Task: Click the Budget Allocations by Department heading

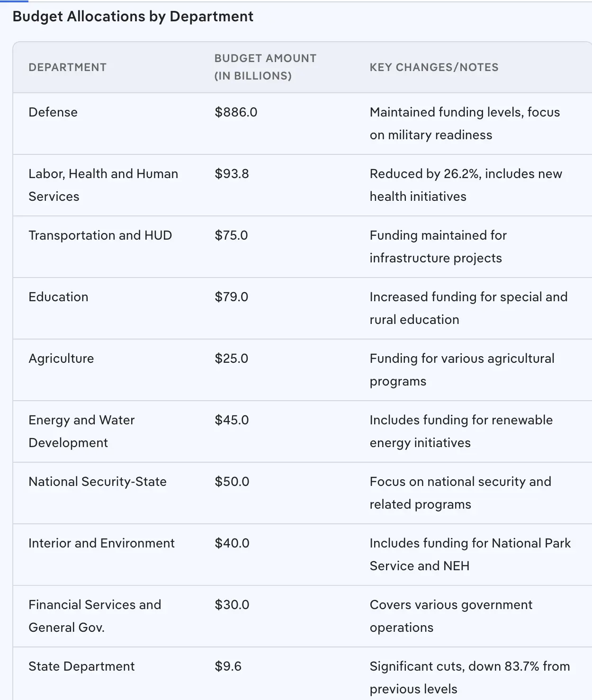Action: click(133, 17)
